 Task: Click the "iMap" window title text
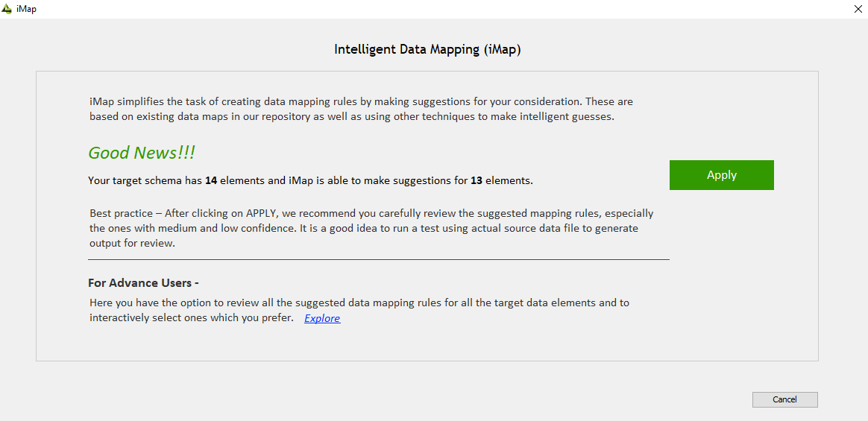[26, 9]
